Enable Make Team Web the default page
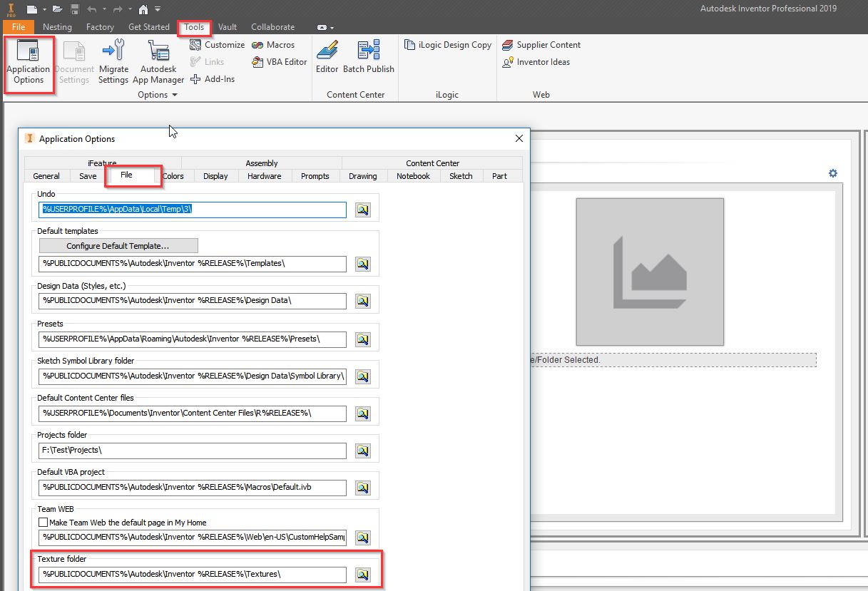 [x=44, y=523]
